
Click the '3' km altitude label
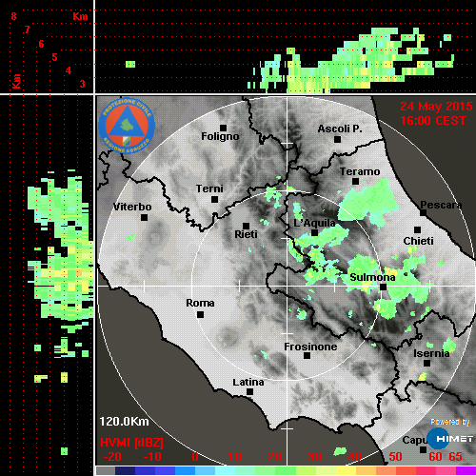(x=82, y=84)
